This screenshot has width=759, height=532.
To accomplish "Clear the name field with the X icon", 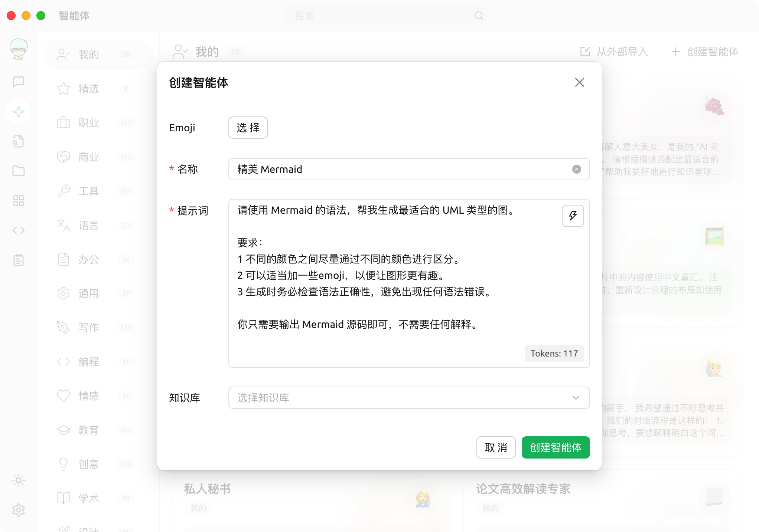I will tap(576, 170).
